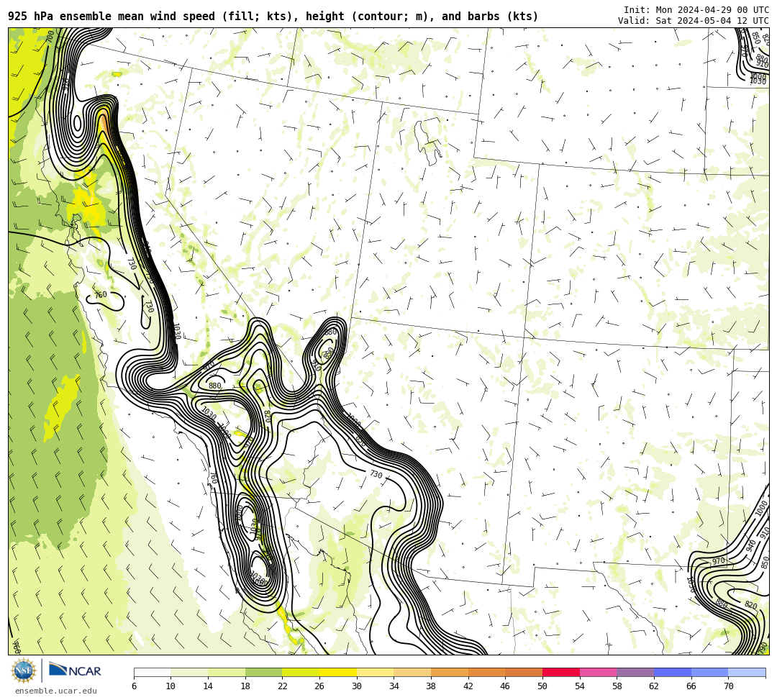Click the pale yellow 30-34 kts swatch
Image resolution: width=777 pixels, height=700 pixels.
tap(375, 672)
